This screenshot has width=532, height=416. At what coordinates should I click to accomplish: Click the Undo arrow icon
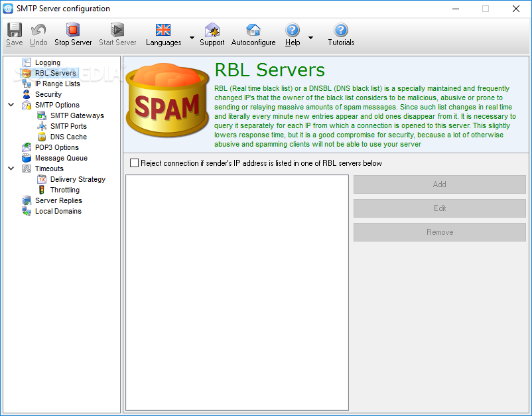tap(38, 30)
